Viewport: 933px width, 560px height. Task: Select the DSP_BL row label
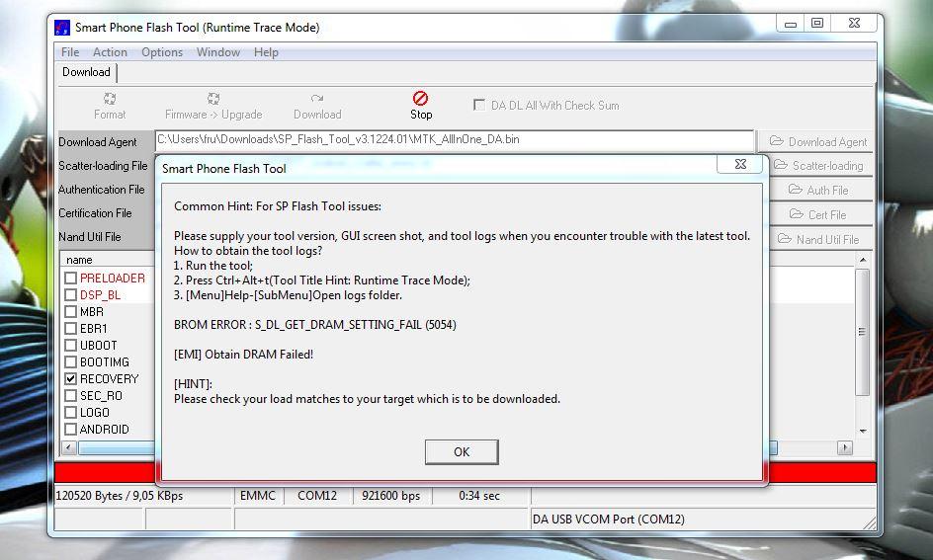[100, 295]
